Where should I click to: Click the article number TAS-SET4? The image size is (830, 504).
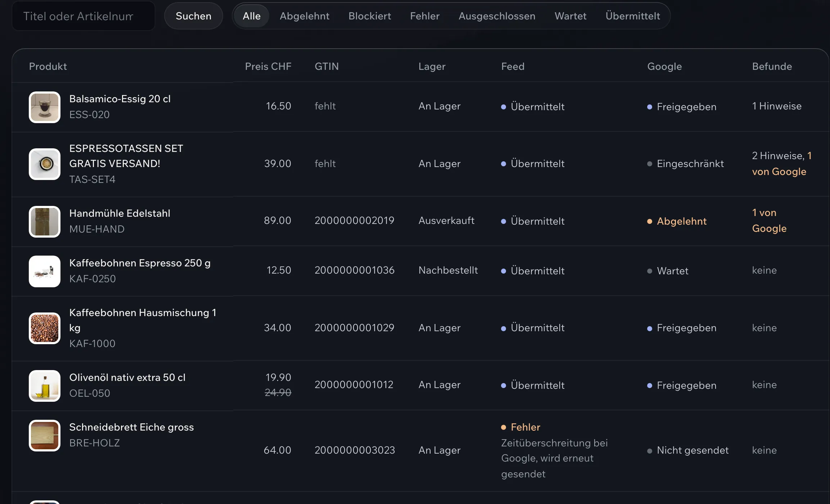92,179
